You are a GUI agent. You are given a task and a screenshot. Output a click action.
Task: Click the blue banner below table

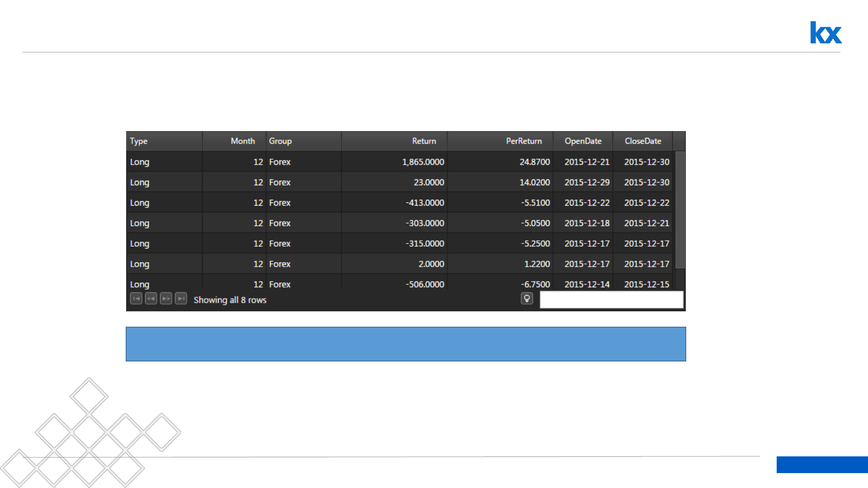click(406, 344)
